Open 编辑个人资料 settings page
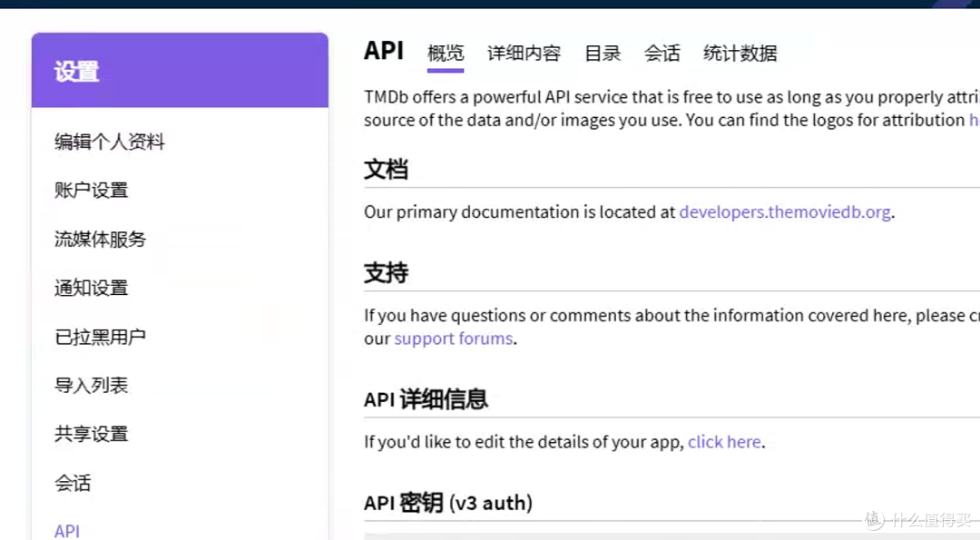980x540 pixels. (x=110, y=142)
